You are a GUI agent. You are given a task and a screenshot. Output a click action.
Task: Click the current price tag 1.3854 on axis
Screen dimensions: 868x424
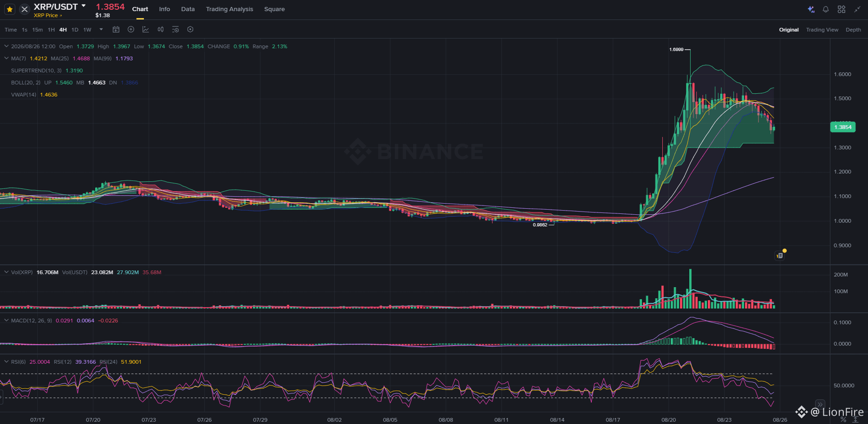point(843,127)
